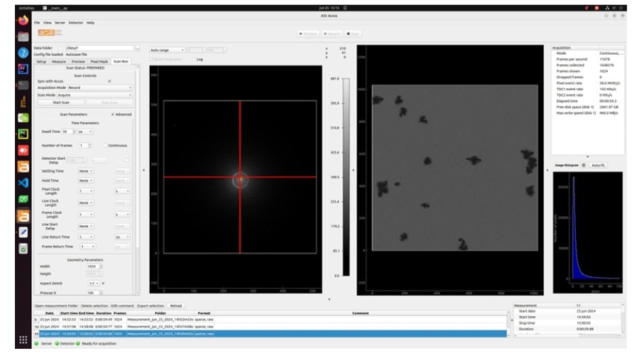Switch to the Pixel Mask tab

(x=99, y=62)
